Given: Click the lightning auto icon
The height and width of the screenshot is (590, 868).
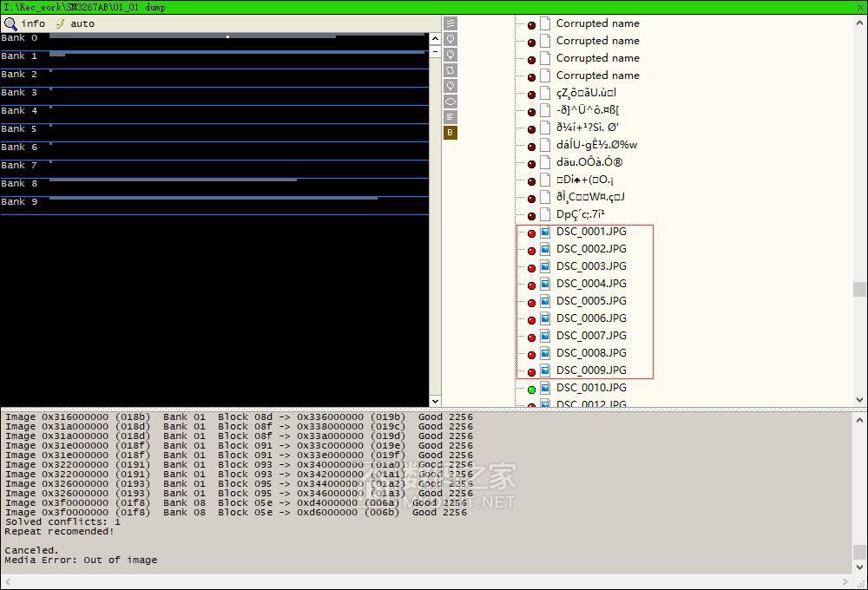Looking at the screenshot, I should tap(60, 23).
